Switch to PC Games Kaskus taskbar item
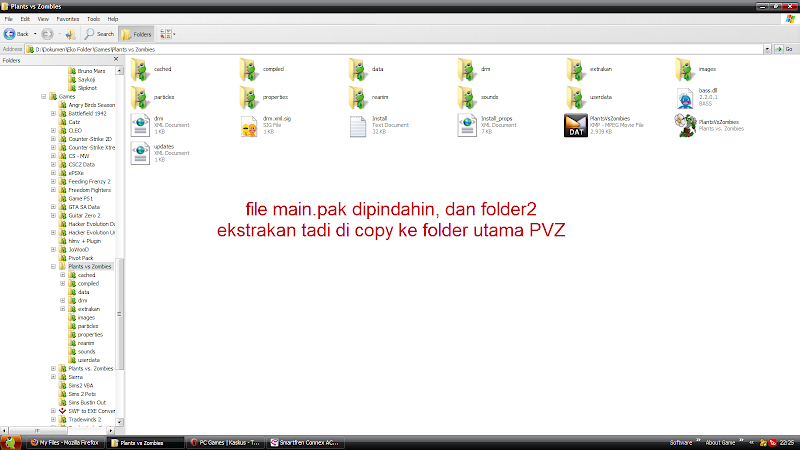The image size is (800, 450). 225,443
